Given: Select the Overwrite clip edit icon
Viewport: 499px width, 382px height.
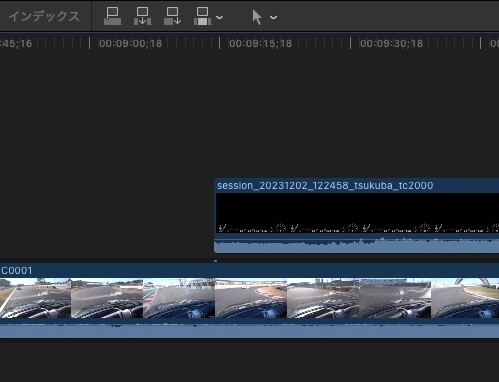Looking at the screenshot, I should pyautogui.click(x=203, y=16).
